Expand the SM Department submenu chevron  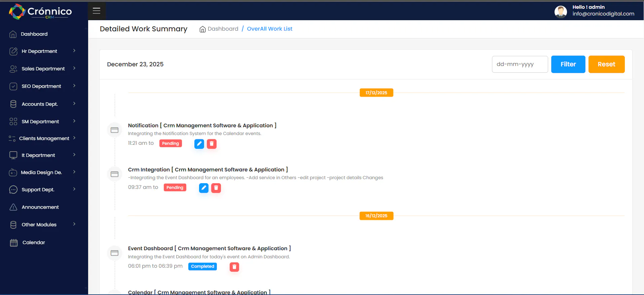pos(74,121)
